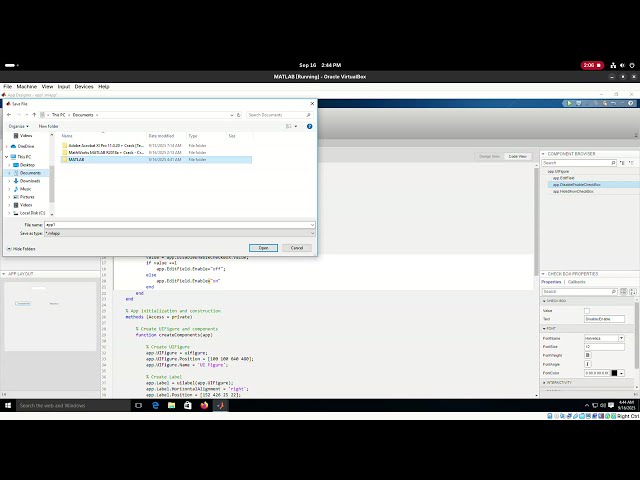Toggle italic FontAngle button
640x480 pixels.
[x=588, y=364]
